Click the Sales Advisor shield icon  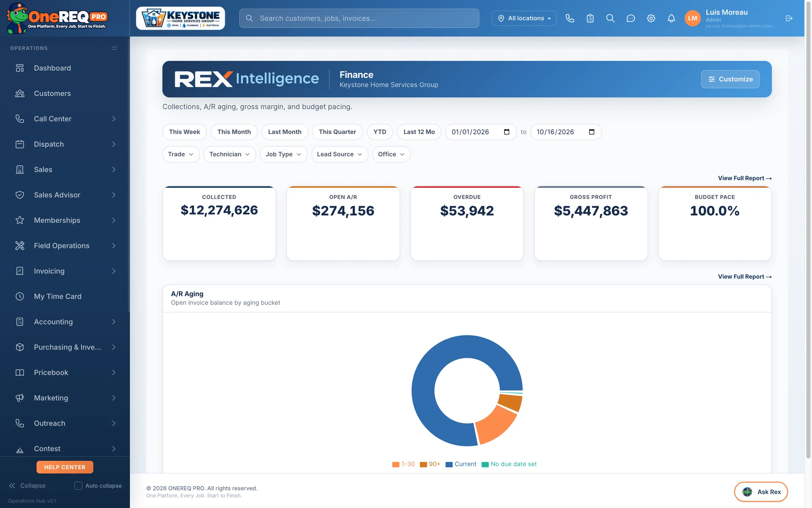pyautogui.click(x=20, y=195)
